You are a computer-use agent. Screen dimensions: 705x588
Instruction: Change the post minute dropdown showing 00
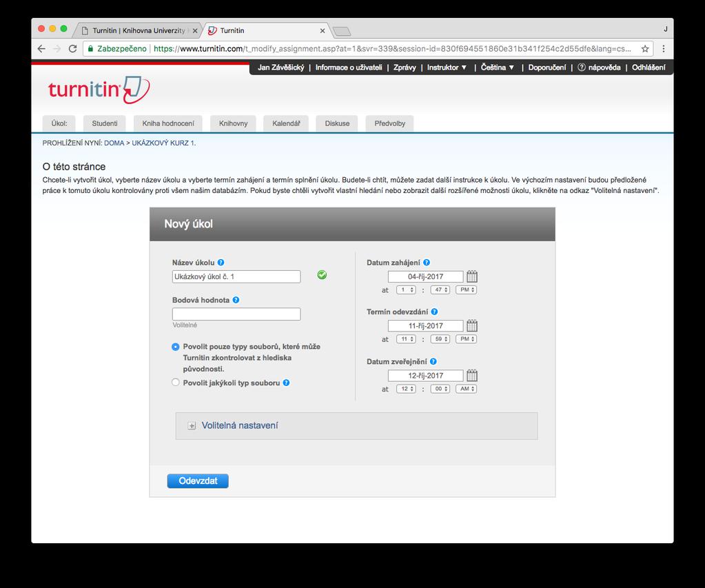tap(440, 389)
